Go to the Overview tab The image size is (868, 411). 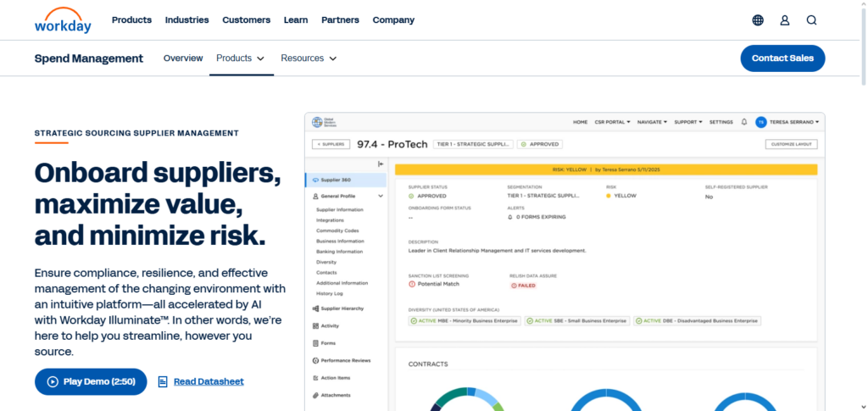point(183,58)
